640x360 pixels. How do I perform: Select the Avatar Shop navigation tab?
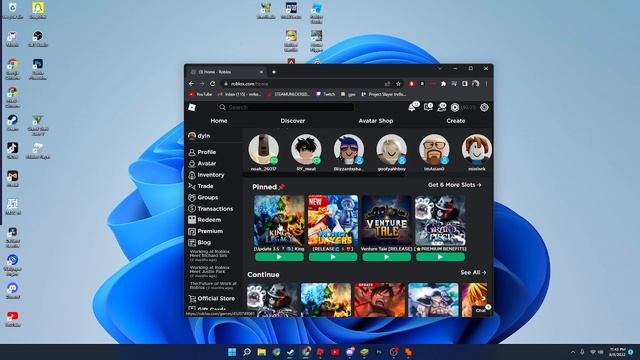(x=376, y=121)
